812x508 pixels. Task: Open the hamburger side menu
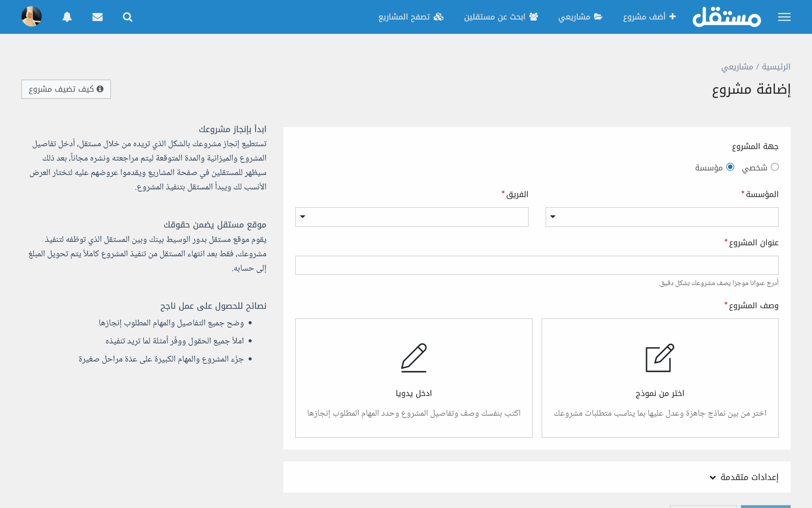pos(784,17)
